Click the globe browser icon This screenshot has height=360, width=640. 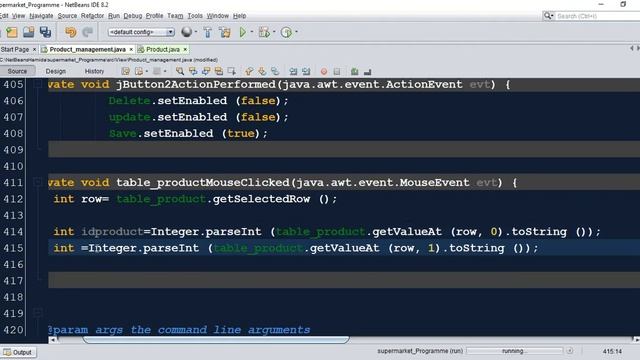point(187,32)
